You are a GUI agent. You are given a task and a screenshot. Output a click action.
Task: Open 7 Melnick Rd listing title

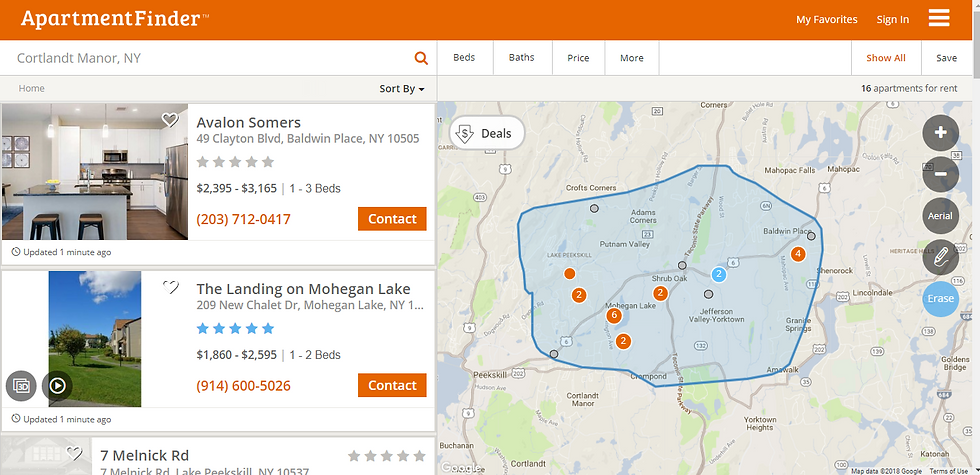(x=144, y=456)
